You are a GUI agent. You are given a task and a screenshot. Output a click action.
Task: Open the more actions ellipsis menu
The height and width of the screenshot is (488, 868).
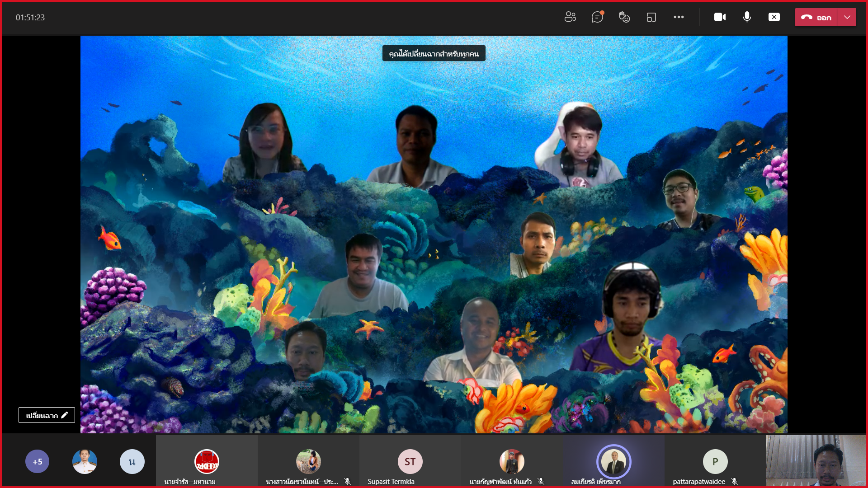coord(679,17)
